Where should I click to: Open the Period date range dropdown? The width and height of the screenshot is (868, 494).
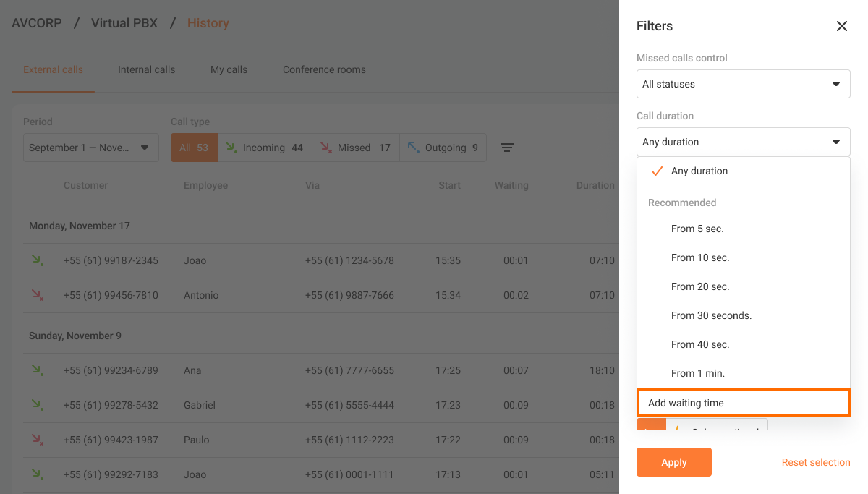click(91, 148)
